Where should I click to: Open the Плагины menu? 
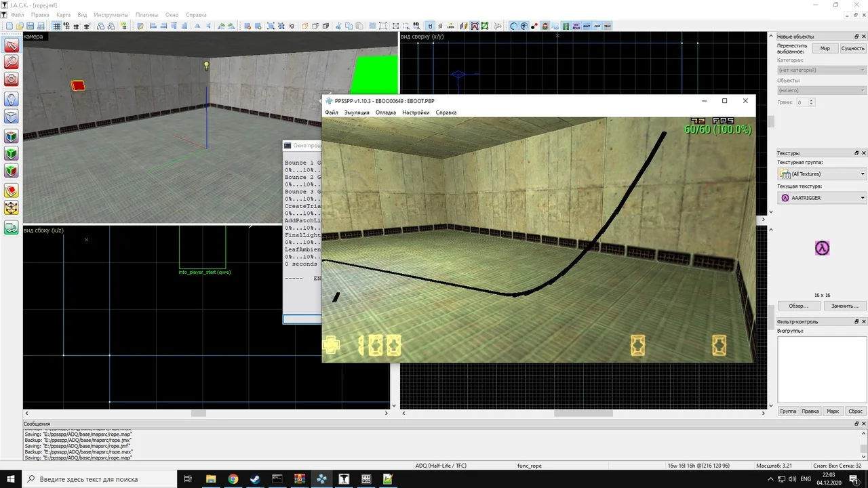point(146,14)
